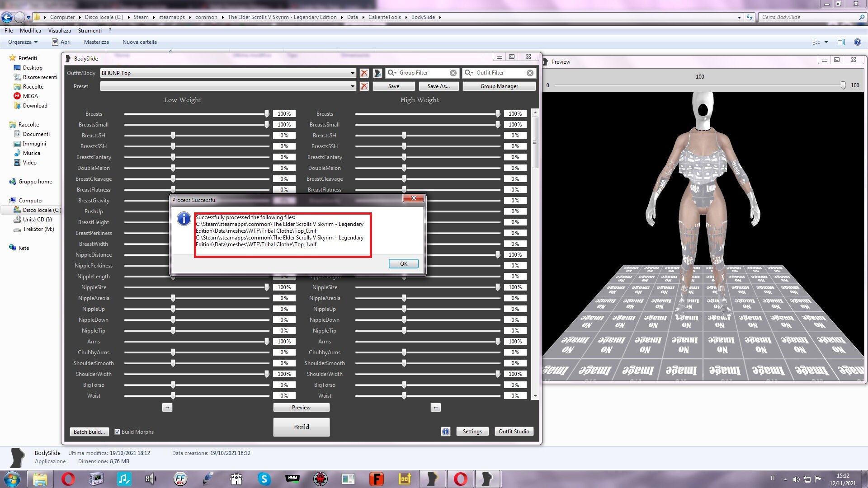Screen dimensions: 868x488
Task: Open Group Manager
Action: (x=499, y=86)
